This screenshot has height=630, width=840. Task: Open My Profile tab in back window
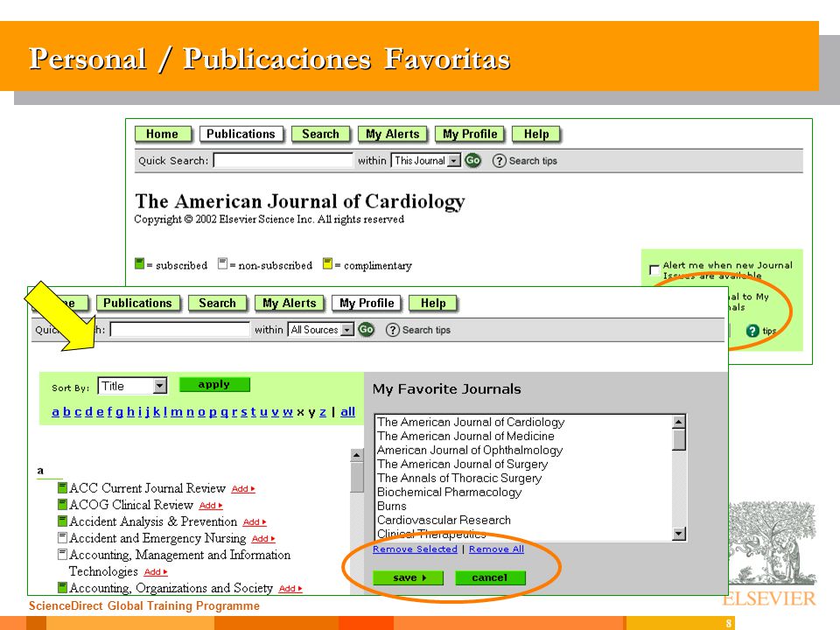pyautogui.click(x=470, y=134)
